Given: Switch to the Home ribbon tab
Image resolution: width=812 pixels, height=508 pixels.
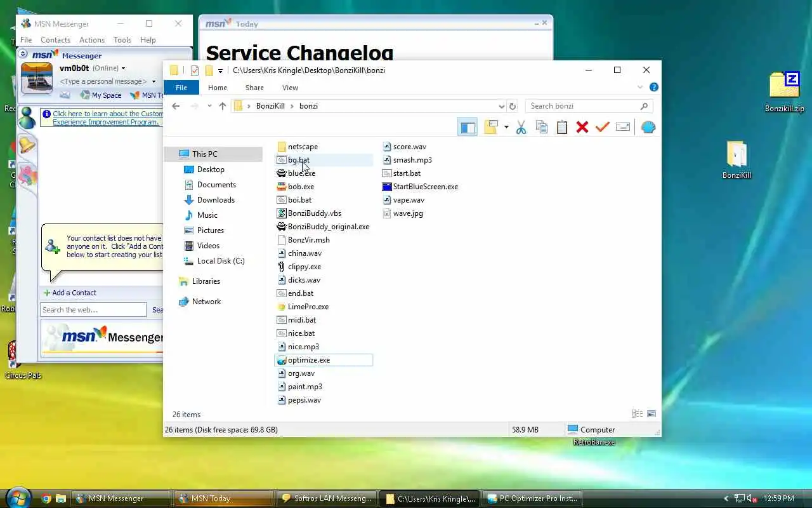Looking at the screenshot, I should click(217, 88).
